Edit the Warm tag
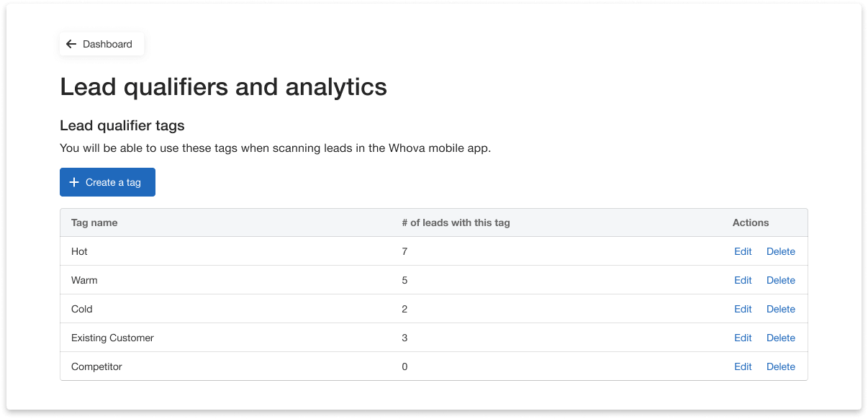The image size is (868, 419). (743, 280)
